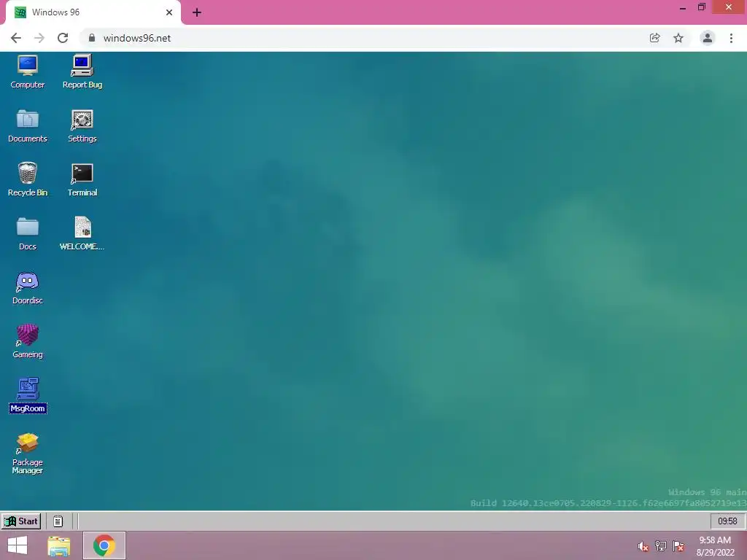The width and height of the screenshot is (747, 560).
Task: Click the Chrome taskbar icon
Action: (x=104, y=545)
